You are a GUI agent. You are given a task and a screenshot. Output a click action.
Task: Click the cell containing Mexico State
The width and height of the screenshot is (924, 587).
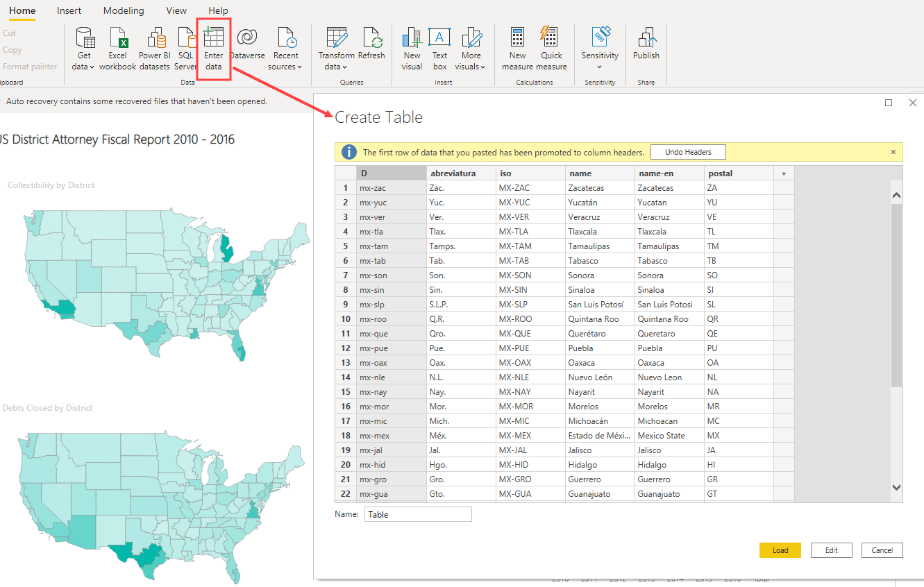click(669, 436)
